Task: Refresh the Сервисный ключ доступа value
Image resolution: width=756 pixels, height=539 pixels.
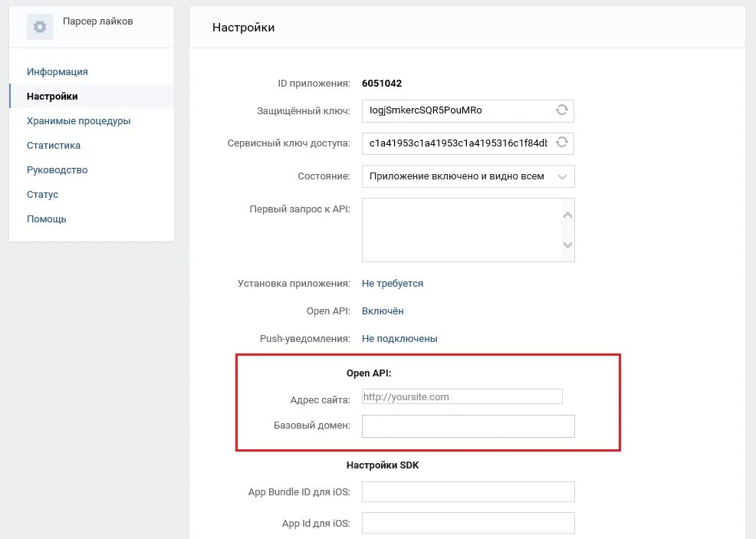Action: pyautogui.click(x=562, y=143)
